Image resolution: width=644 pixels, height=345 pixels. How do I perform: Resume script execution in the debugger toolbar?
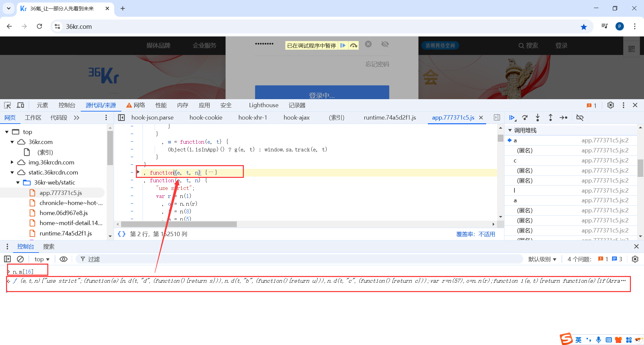(x=512, y=118)
